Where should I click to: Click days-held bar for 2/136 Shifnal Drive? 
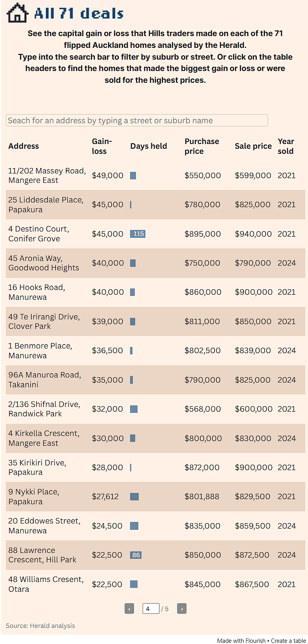pos(134,409)
